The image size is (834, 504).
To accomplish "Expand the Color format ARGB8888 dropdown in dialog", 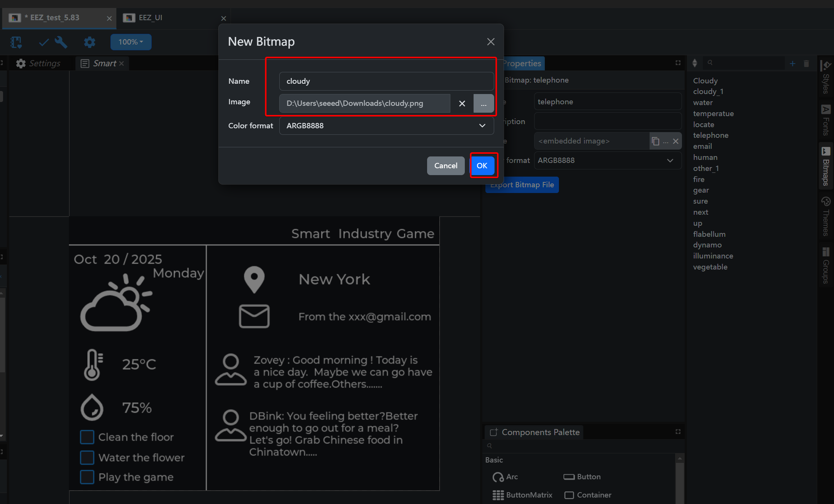I will 386,126.
